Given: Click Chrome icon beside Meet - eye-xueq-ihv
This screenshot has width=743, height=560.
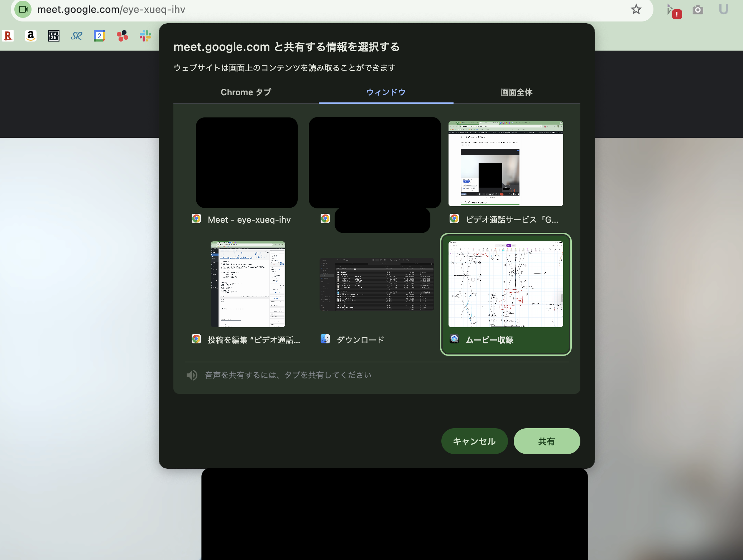Looking at the screenshot, I should click(x=196, y=219).
